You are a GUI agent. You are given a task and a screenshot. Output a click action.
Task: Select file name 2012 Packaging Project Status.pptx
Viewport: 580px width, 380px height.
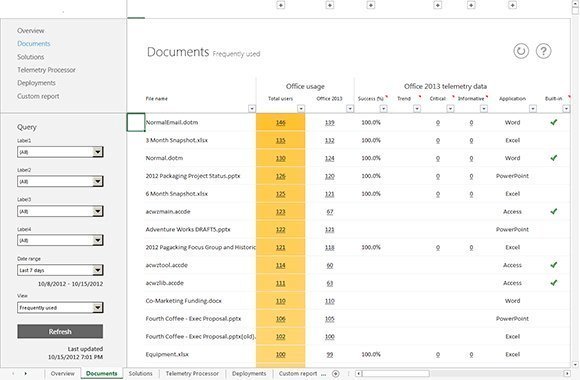(x=193, y=176)
